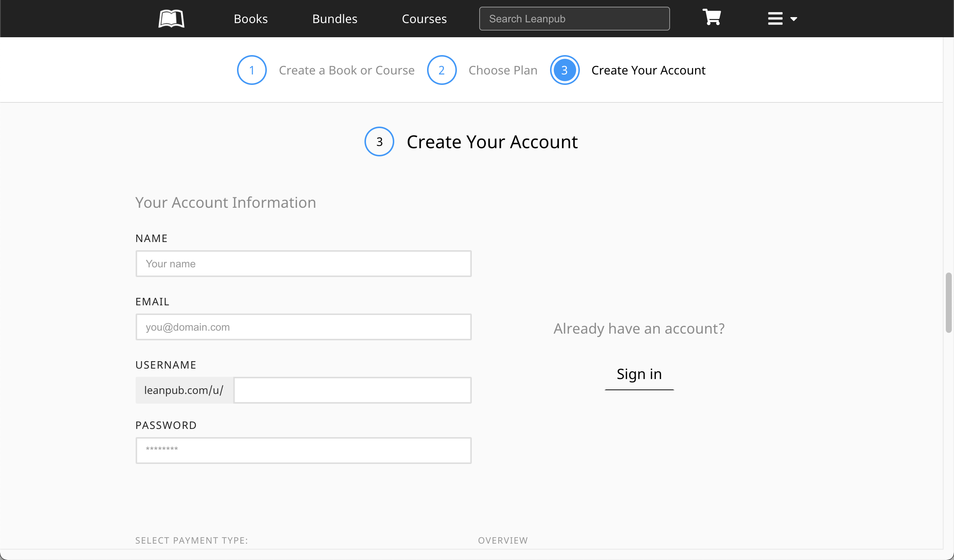
Task: Go back to Choose Plan step
Action: (503, 70)
